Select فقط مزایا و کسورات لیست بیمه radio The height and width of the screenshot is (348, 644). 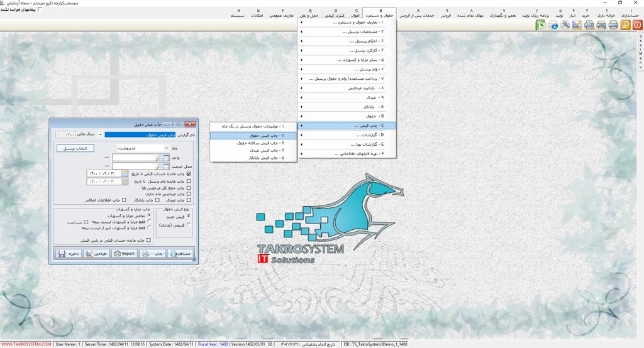pos(149,221)
